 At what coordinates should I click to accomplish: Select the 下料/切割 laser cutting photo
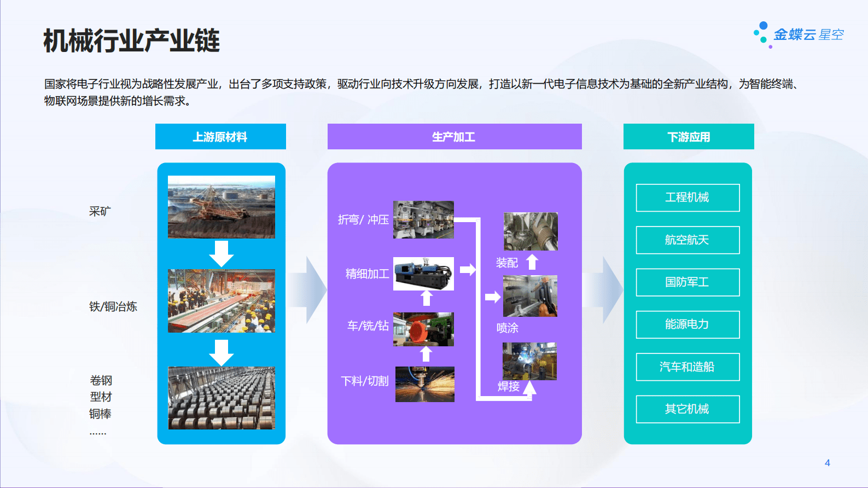coord(425,384)
